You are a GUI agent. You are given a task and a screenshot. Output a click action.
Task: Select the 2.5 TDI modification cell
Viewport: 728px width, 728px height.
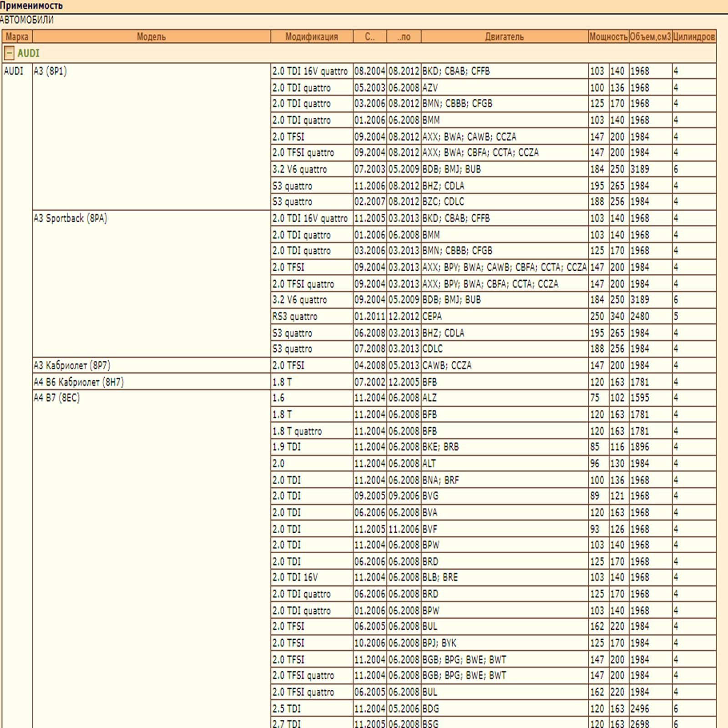tap(287, 708)
